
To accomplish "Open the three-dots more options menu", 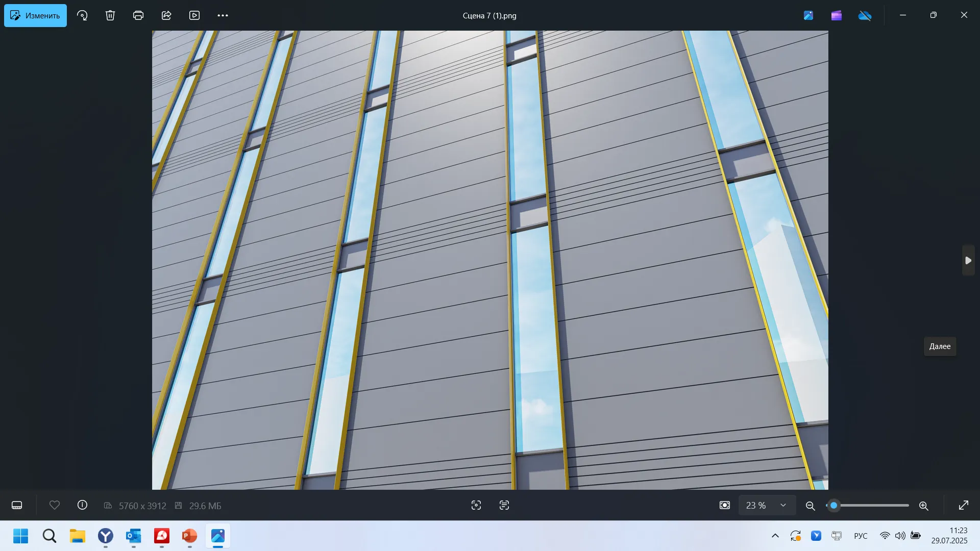I will (x=223, y=15).
